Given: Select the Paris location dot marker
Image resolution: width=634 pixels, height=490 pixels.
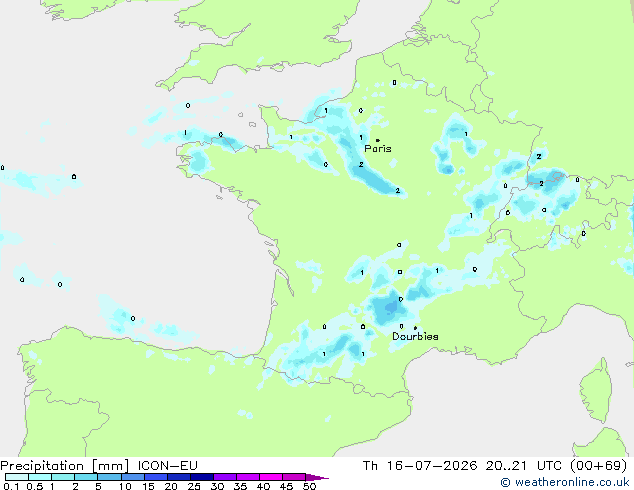Looking at the screenshot, I should coord(378,140).
